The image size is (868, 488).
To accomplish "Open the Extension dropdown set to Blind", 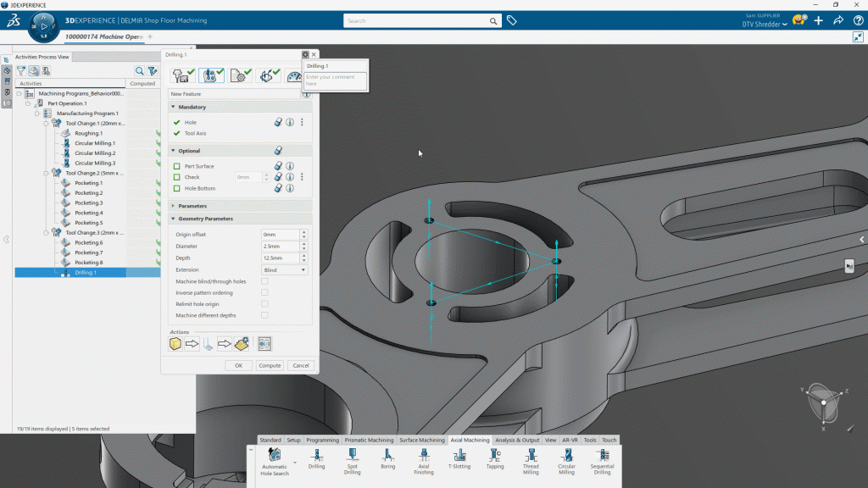I will (284, 269).
